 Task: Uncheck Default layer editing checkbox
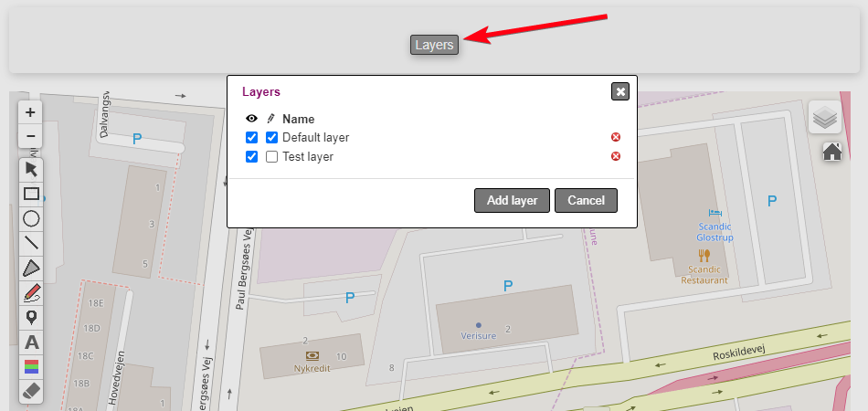point(271,138)
